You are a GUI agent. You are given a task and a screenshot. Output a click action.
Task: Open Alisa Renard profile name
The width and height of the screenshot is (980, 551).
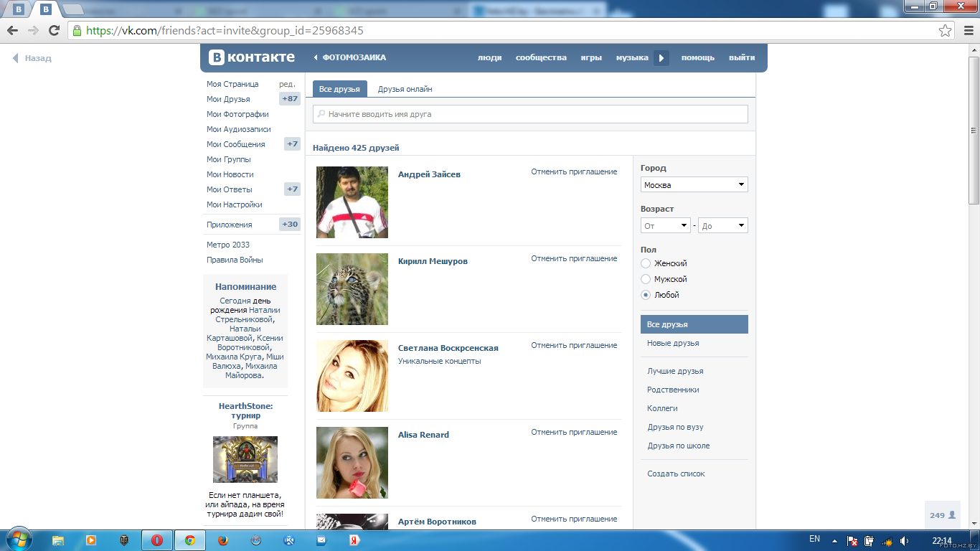click(423, 435)
